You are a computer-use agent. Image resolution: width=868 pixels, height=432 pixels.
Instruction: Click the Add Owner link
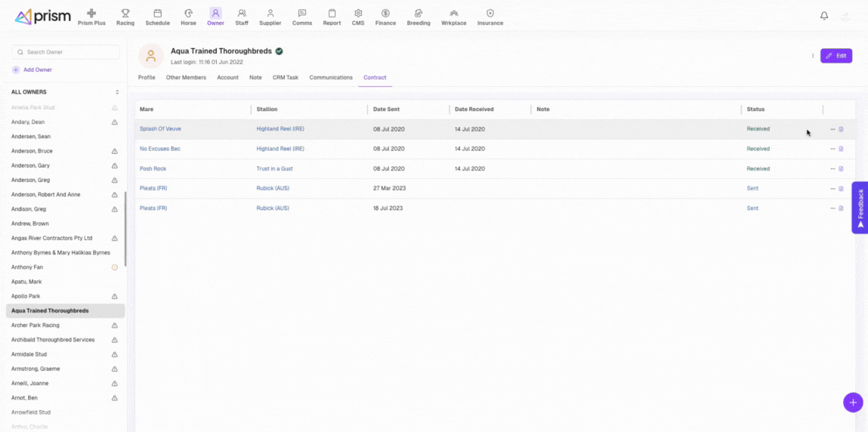[x=37, y=69]
